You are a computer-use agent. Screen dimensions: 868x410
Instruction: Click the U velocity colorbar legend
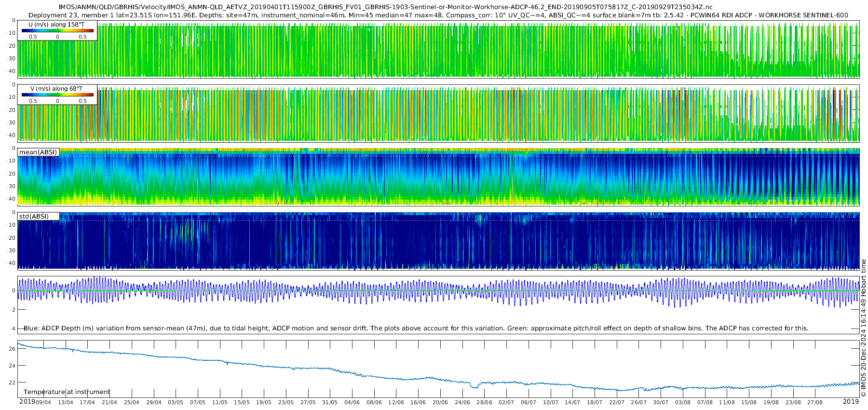57,30
